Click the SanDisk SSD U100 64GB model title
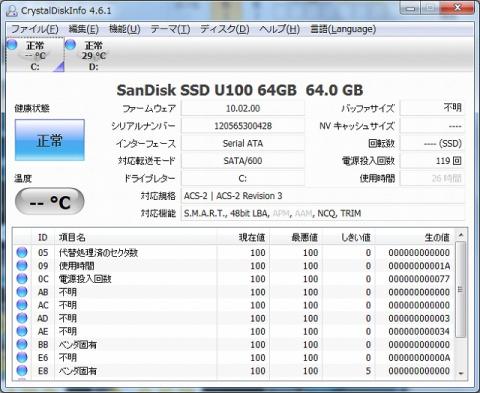This screenshot has width=480, height=393. (207, 90)
